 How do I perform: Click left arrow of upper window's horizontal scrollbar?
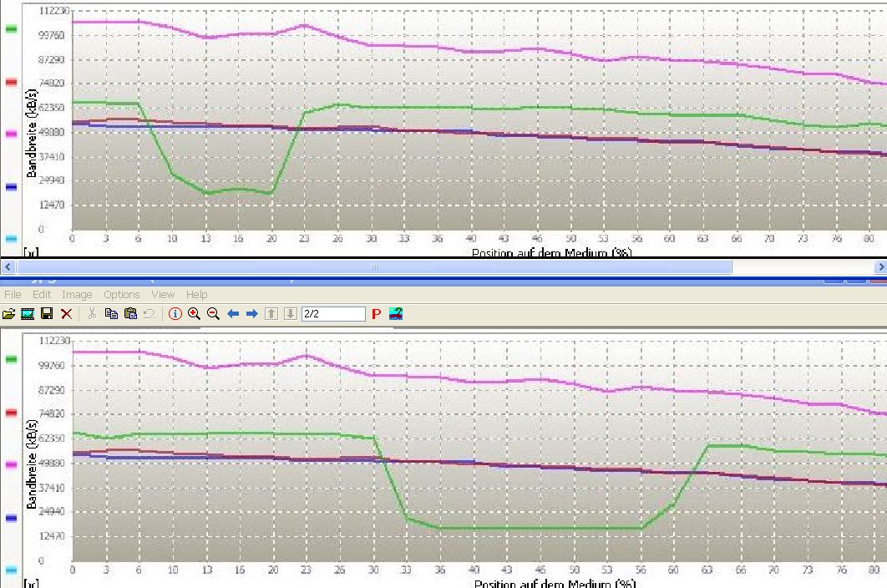click(8, 266)
